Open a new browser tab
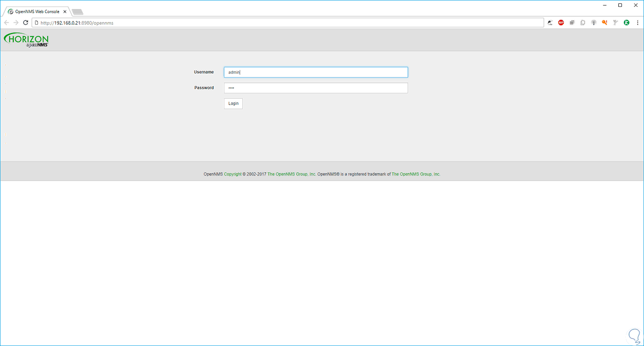This screenshot has width=644, height=346. click(x=78, y=12)
